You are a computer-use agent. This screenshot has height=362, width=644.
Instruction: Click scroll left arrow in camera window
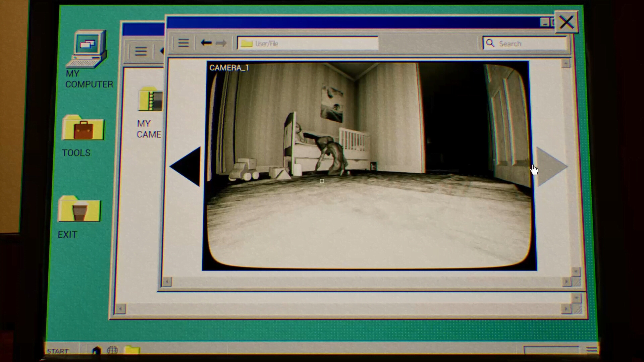pos(167,282)
